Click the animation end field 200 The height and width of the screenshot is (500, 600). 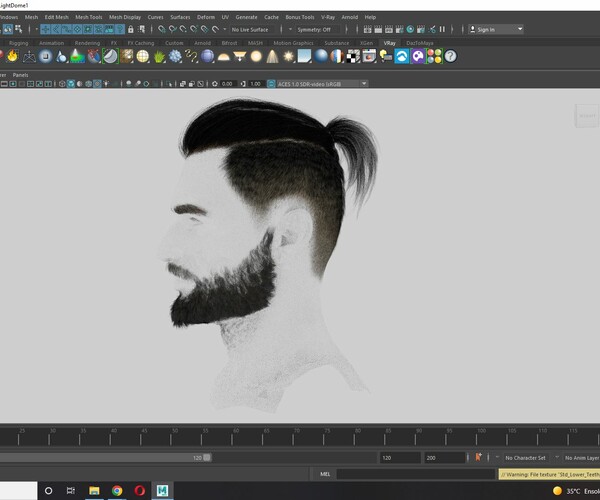444,458
